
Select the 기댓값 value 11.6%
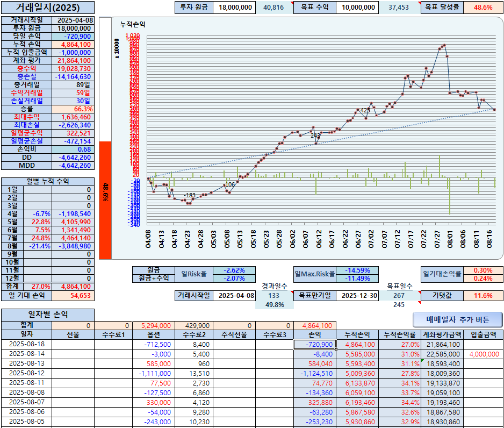coord(483,296)
